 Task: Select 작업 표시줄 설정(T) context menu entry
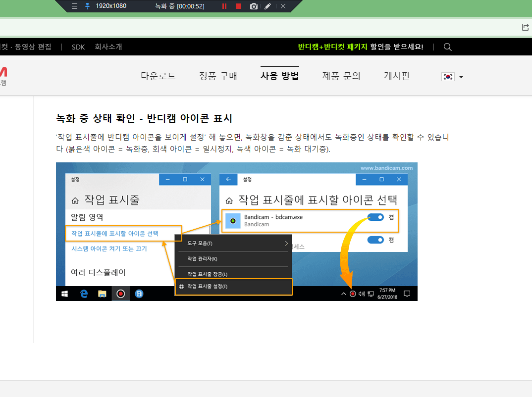(x=233, y=287)
